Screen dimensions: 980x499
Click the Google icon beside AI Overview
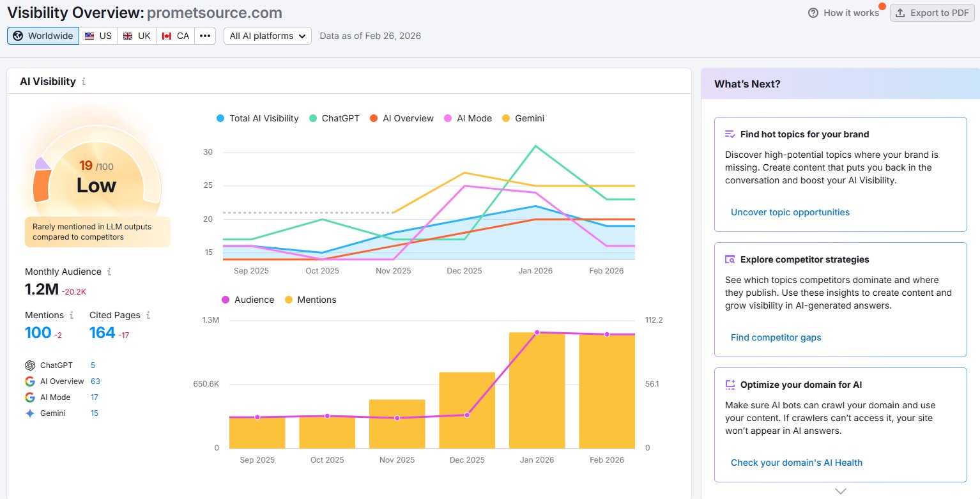[x=30, y=381]
